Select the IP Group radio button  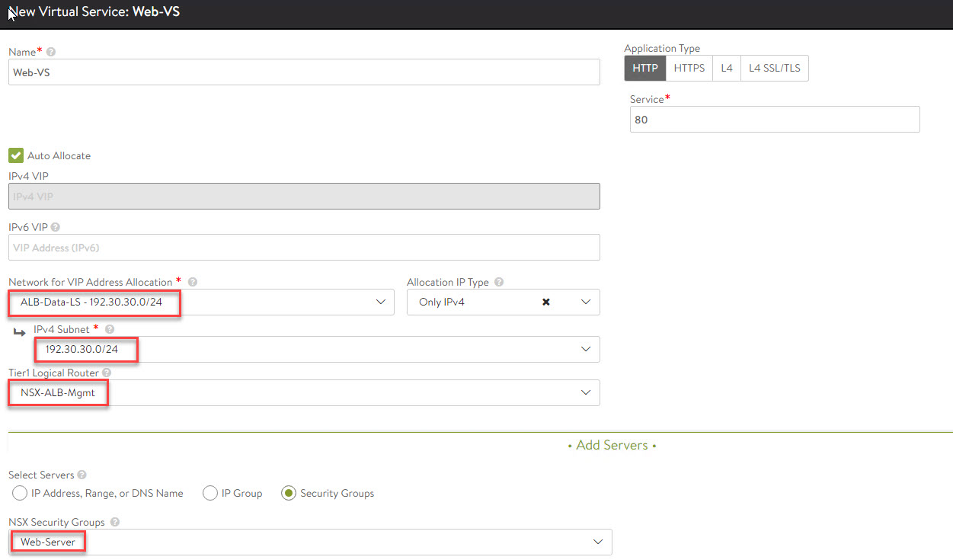(210, 493)
